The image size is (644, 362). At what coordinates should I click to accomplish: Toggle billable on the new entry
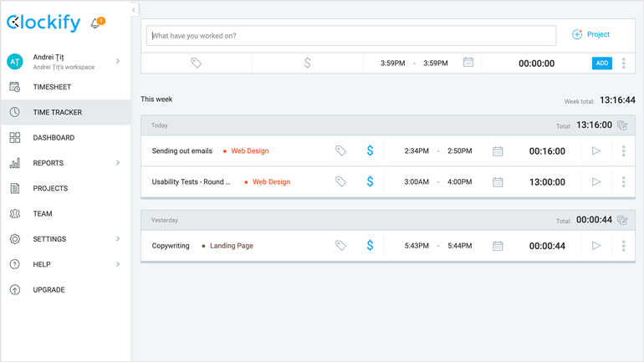click(x=307, y=63)
